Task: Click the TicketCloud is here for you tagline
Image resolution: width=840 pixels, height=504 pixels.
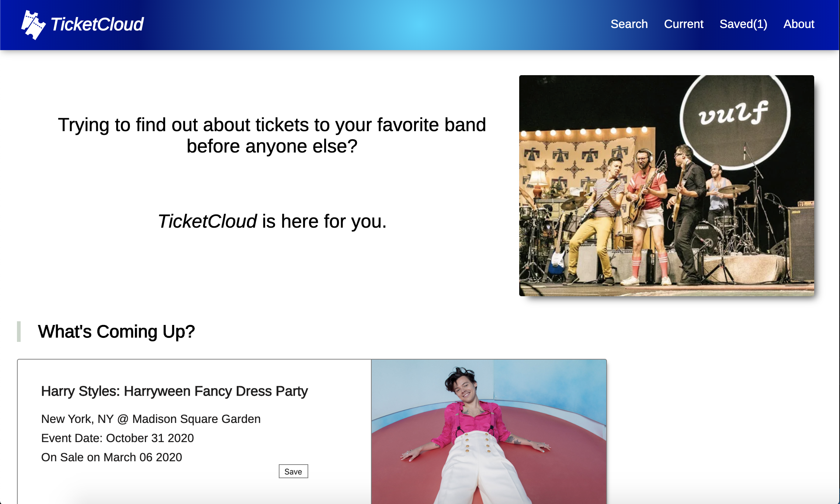Action: click(x=272, y=221)
